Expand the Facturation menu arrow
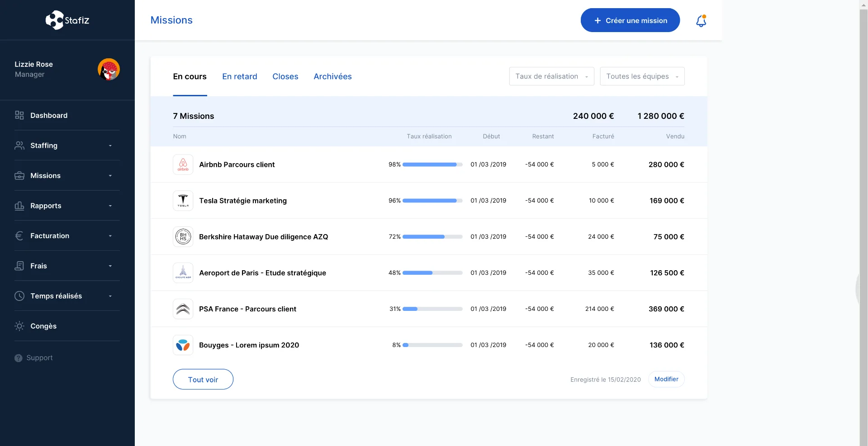 click(x=110, y=236)
